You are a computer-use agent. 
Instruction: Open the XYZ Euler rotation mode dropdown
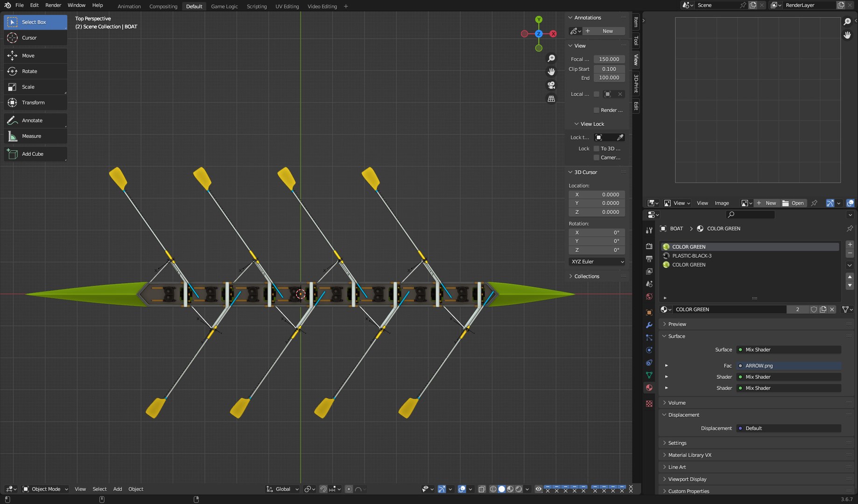[597, 262]
